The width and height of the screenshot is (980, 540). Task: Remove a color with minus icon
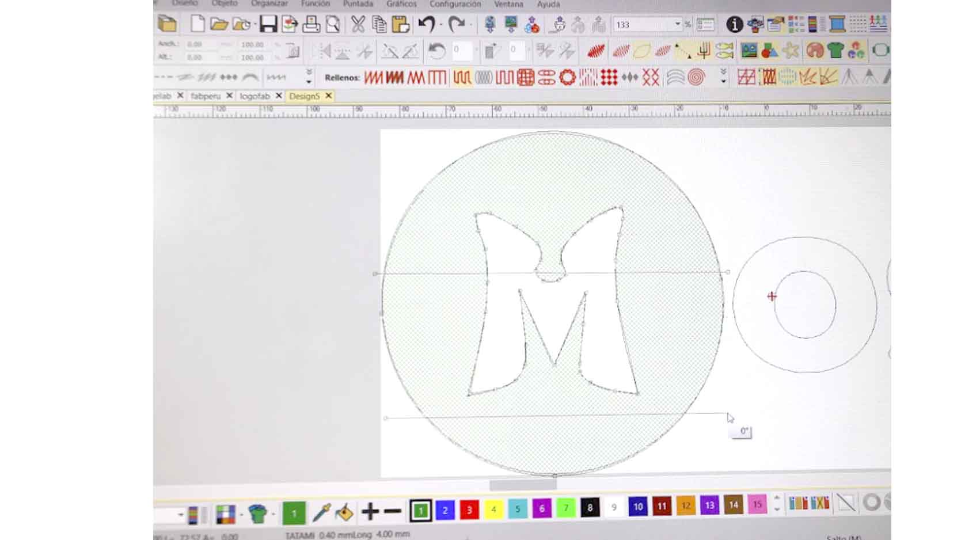click(x=393, y=511)
